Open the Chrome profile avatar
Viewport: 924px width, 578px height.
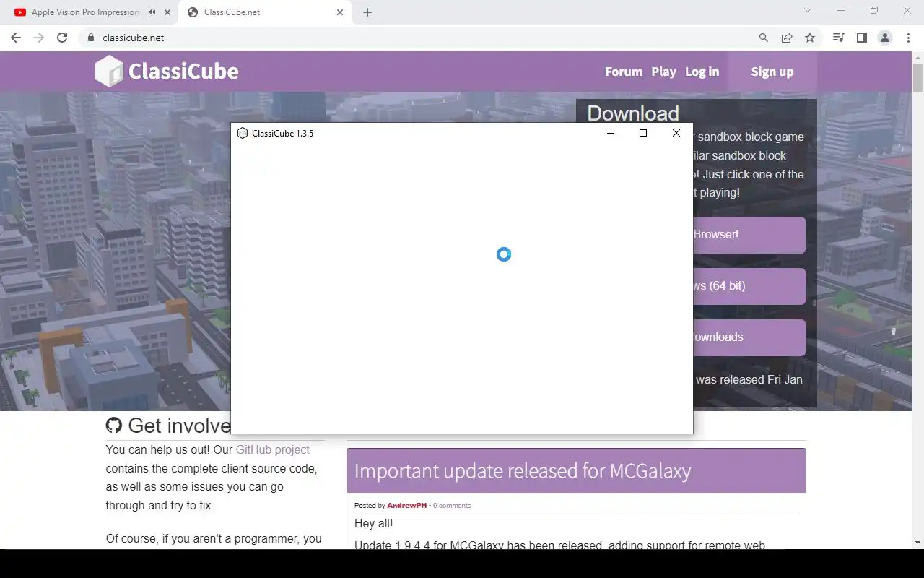[885, 38]
